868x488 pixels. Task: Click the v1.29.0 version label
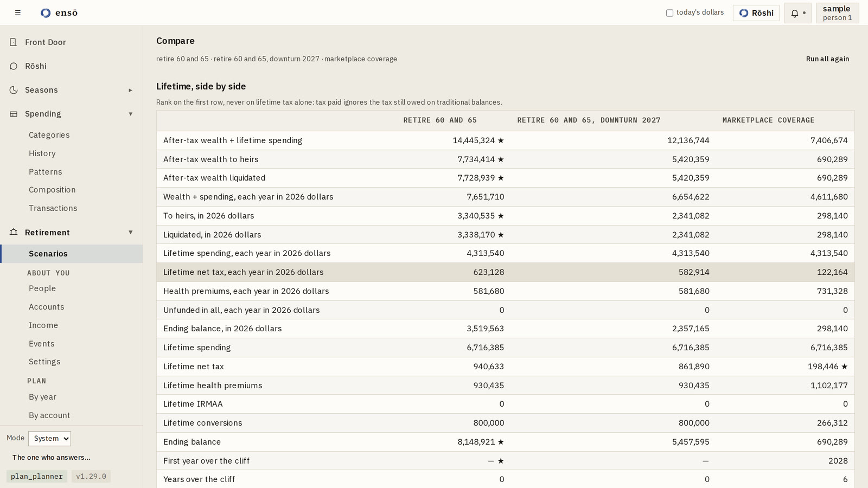coord(91,477)
